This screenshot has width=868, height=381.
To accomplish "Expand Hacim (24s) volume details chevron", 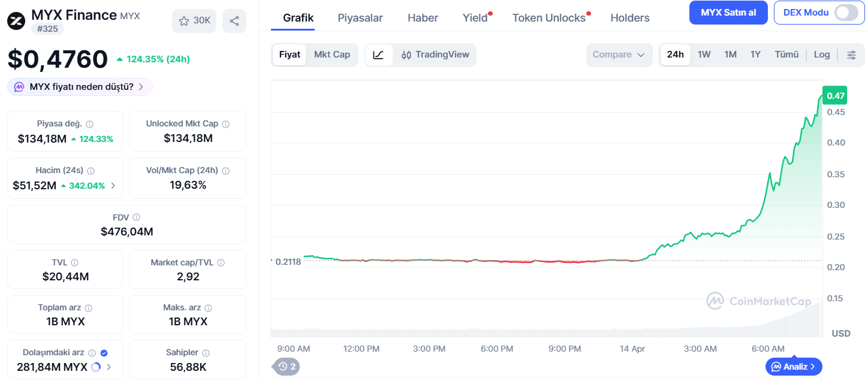I will pos(114,186).
